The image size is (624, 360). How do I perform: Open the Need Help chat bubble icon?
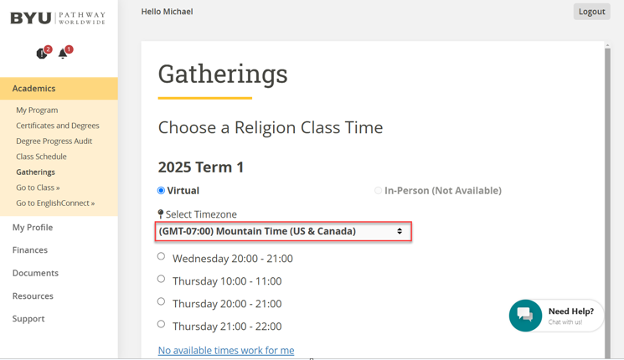[x=525, y=315]
